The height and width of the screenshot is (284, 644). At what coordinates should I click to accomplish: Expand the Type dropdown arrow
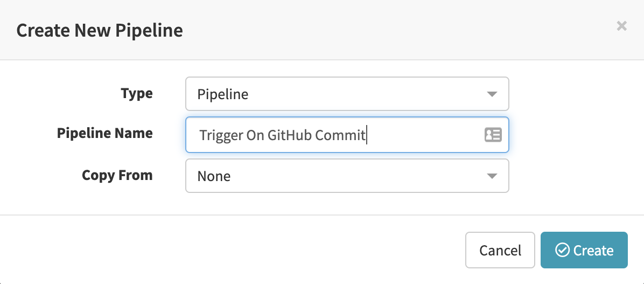coord(491,94)
